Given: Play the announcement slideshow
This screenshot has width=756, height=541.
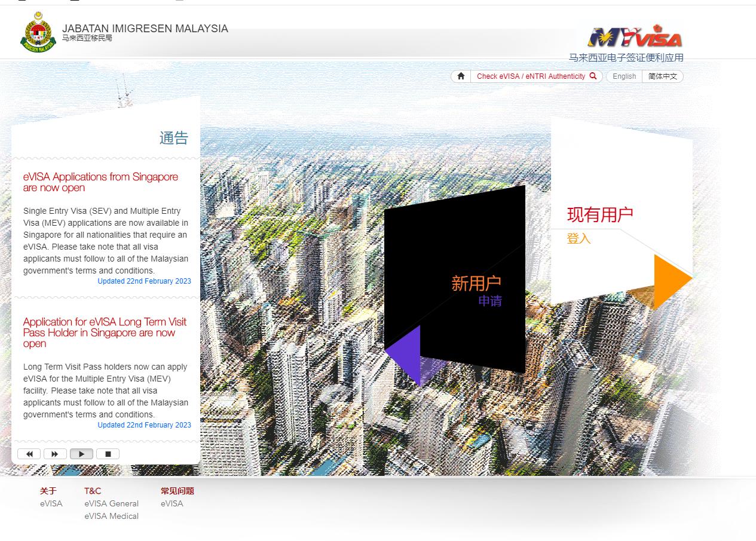Looking at the screenshot, I should [x=81, y=454].
